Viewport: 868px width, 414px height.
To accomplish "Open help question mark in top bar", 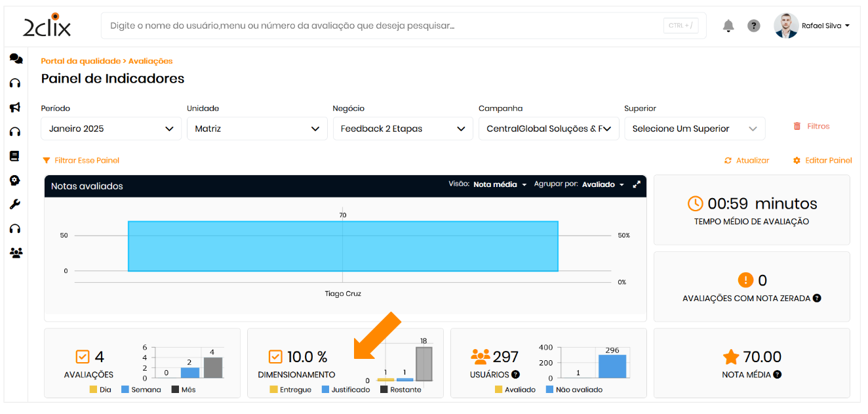I will pos(754,26).
